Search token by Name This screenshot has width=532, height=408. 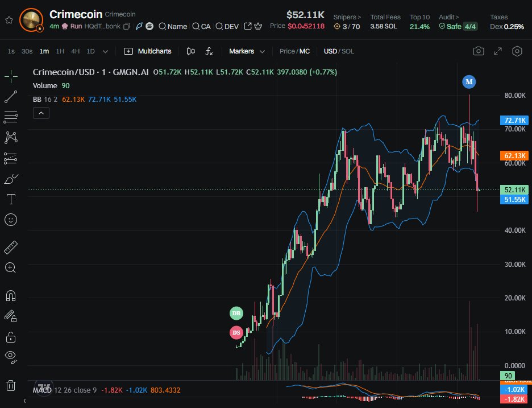tap(173, 26)
